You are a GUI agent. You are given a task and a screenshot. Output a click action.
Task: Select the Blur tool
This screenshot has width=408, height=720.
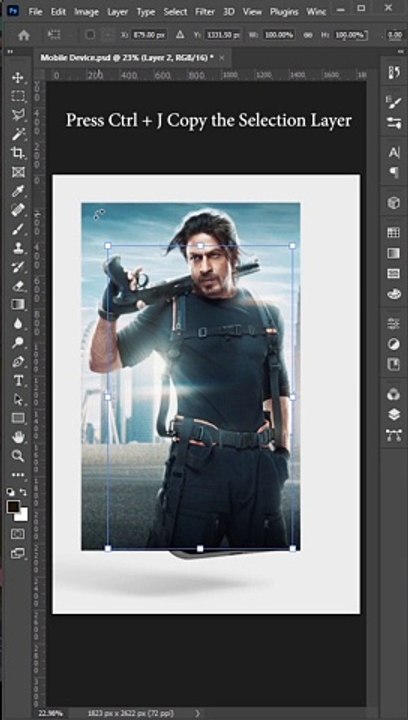point(18,324)
